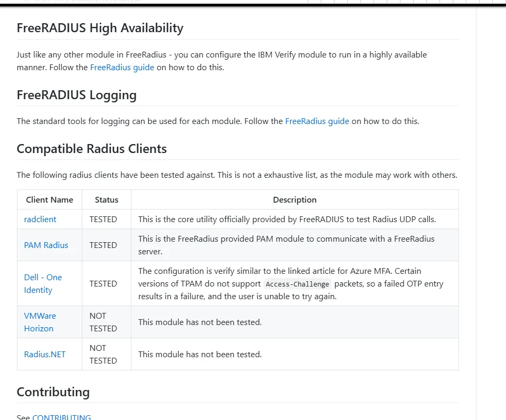
Task: Click 'not been tested' description in VMWare row
Action: [200, 322]
